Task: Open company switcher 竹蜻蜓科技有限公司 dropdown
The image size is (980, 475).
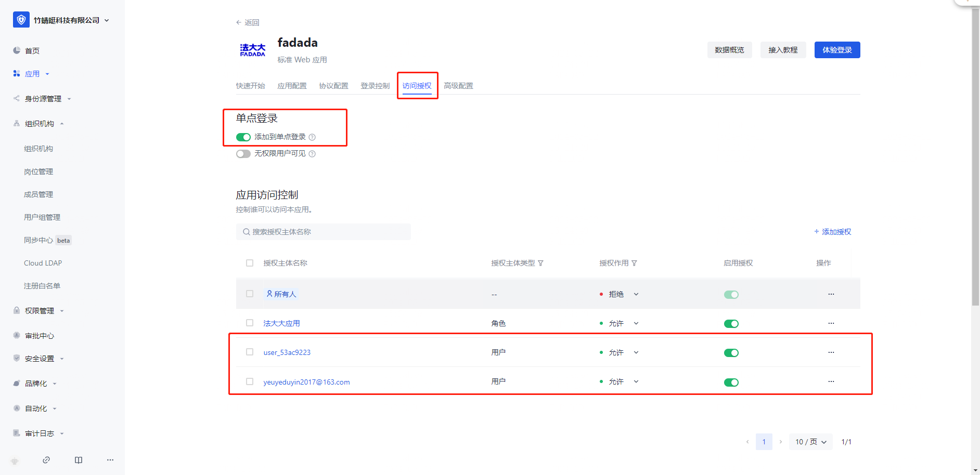Action: coord(71,20)
